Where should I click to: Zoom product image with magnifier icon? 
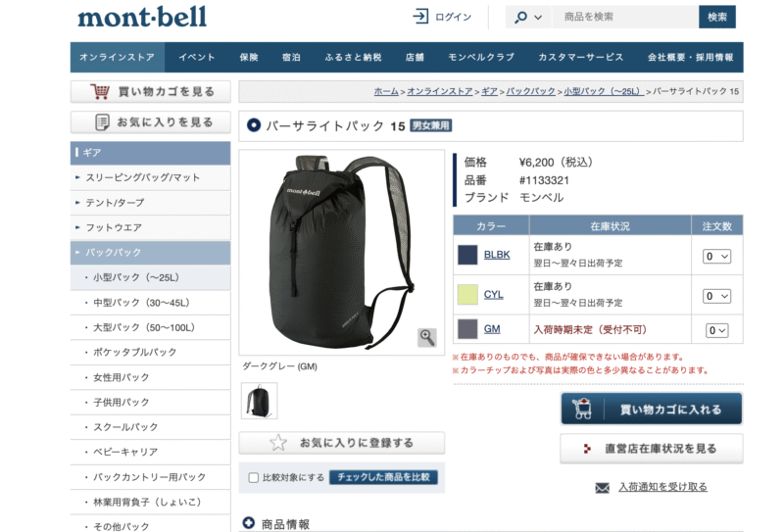427,337
